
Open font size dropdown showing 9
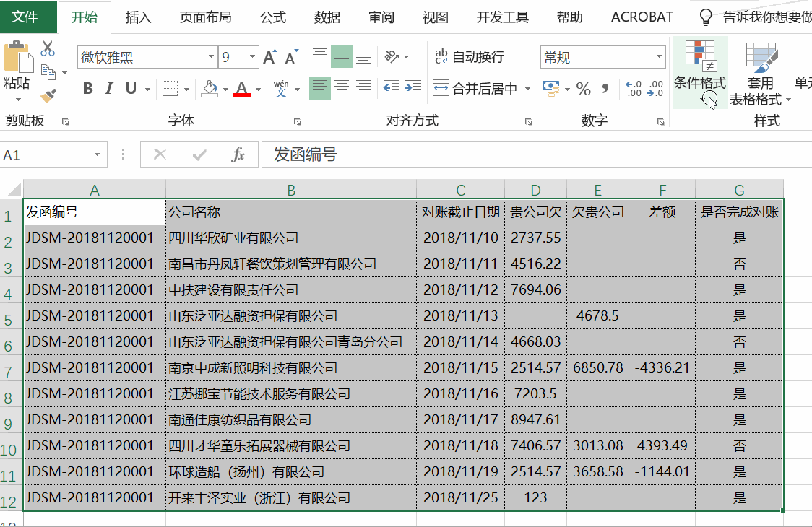[x=252, y=56]
